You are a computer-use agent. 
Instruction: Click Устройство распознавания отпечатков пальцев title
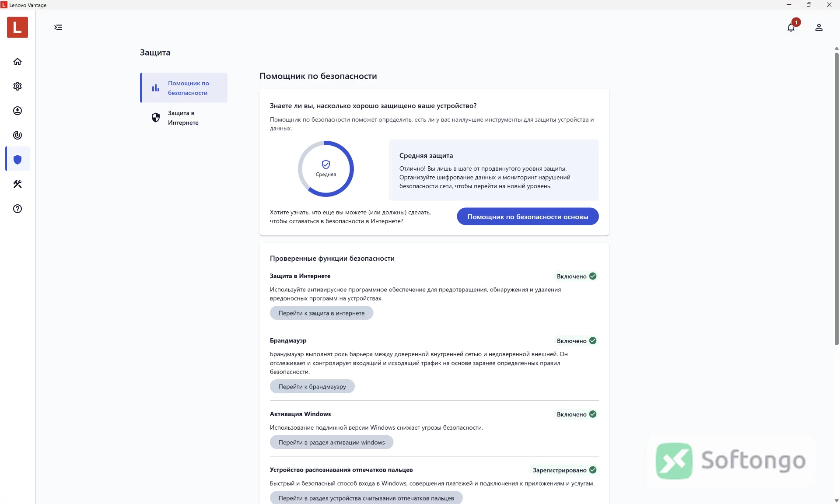click(x=341, y=470)
